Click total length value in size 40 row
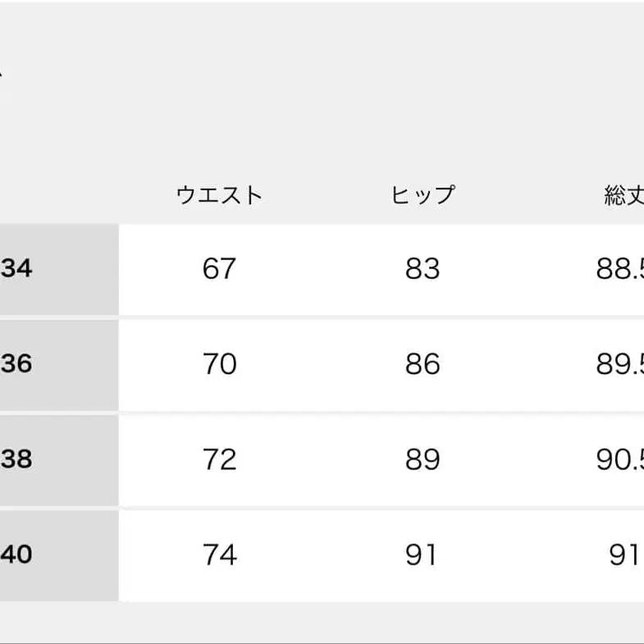Viewport: 644px width, 644px height. [623, 555]
